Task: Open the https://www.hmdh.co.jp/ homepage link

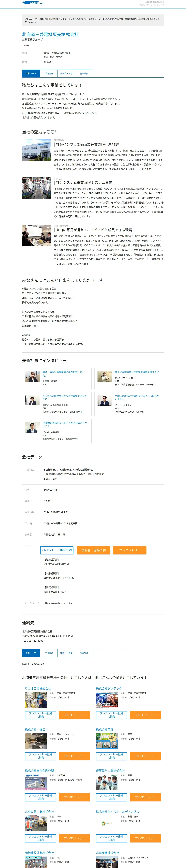Action: coord(58,603)
